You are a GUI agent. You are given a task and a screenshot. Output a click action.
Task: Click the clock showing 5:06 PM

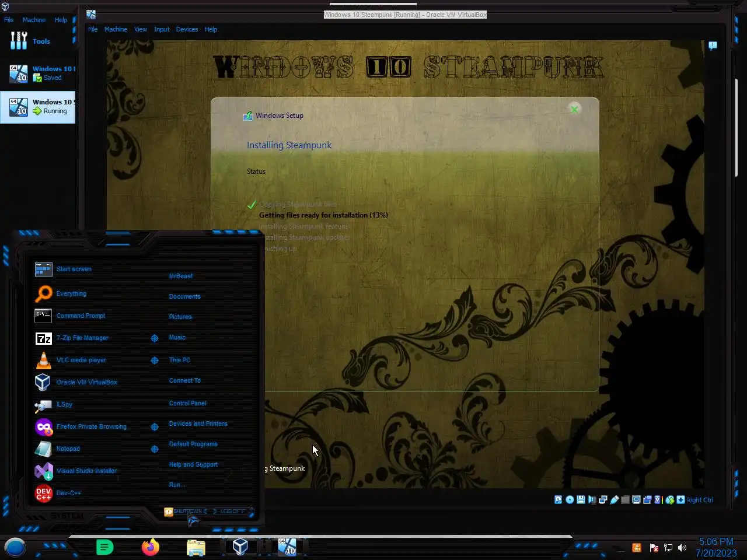click(x=715, y=541)
